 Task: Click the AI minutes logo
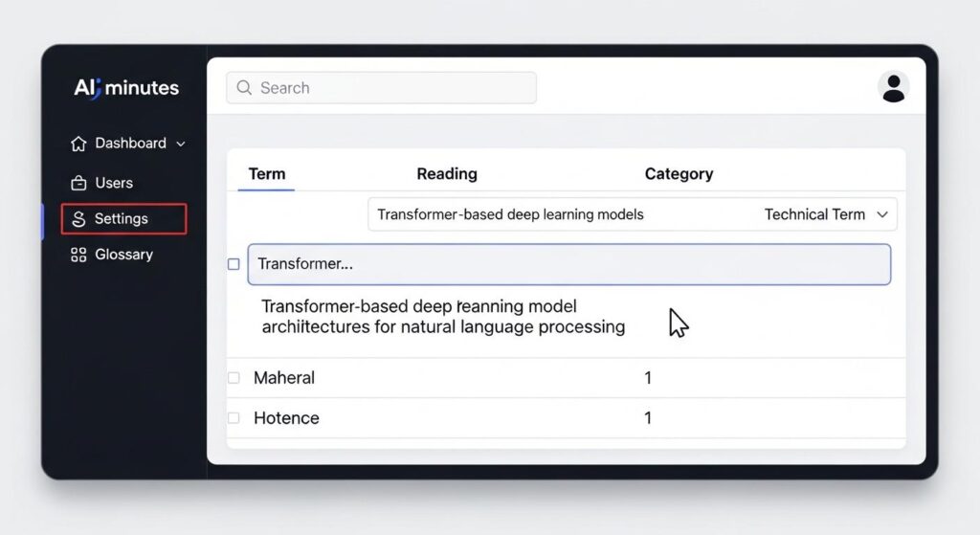tap(126, 88)
